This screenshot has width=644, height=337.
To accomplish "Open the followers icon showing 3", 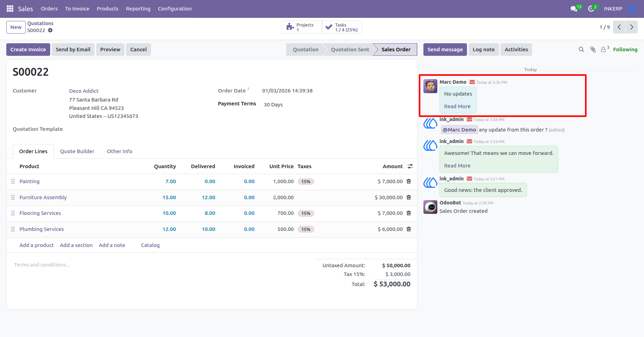I will click(605, 49).
